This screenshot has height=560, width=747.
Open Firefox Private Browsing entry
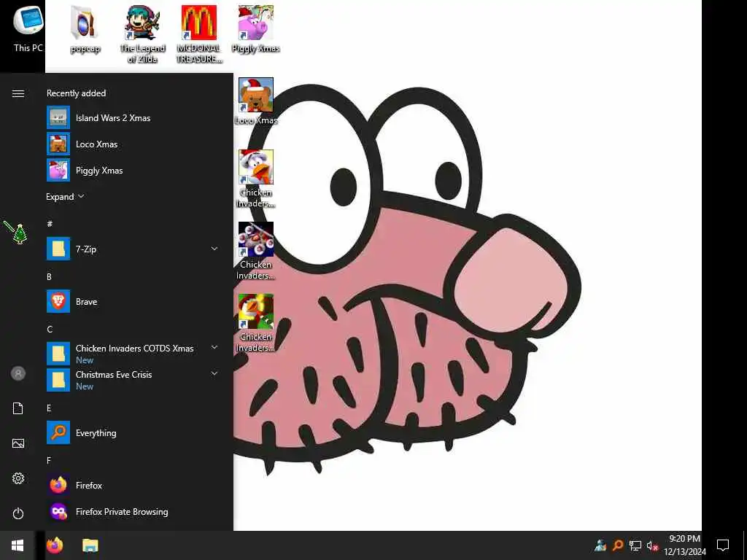[x=133, y=511]
